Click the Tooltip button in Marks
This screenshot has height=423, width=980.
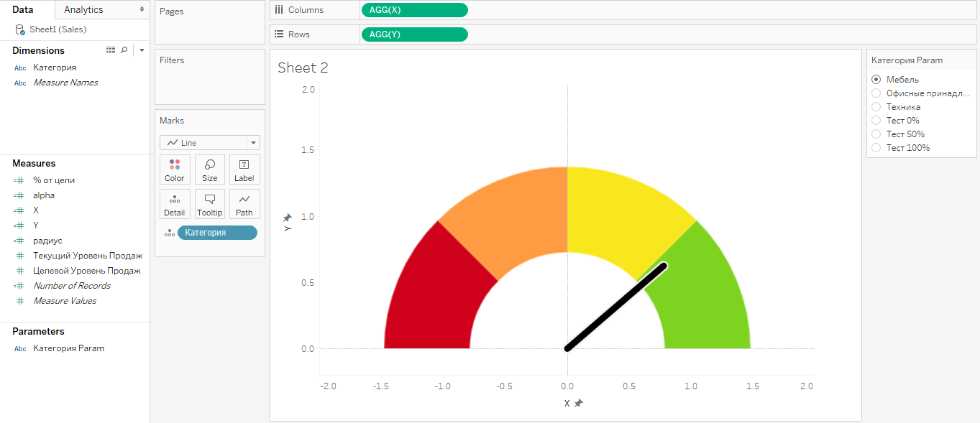(209, 204)
